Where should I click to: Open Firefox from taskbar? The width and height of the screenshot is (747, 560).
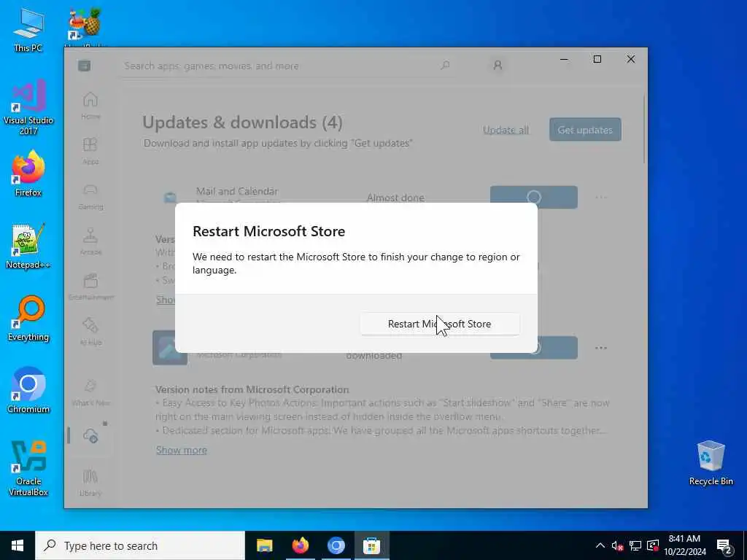coord(300,545)
